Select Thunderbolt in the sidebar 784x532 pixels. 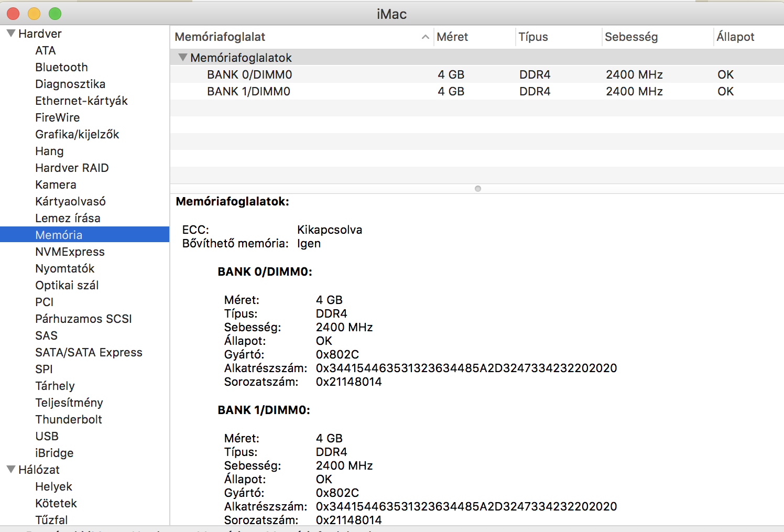69,419
